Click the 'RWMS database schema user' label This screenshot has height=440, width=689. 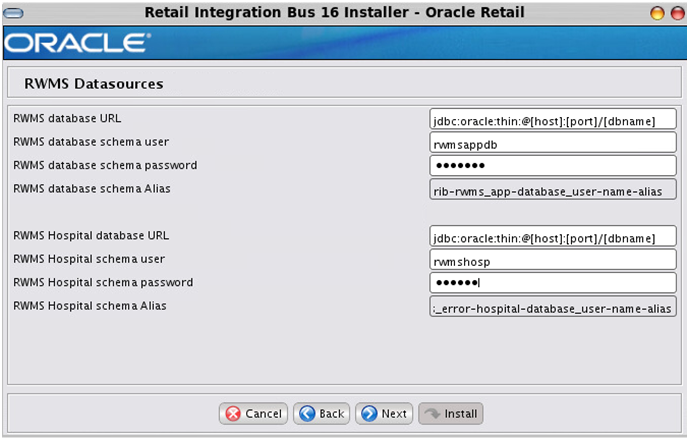click(x=91, y=142)
